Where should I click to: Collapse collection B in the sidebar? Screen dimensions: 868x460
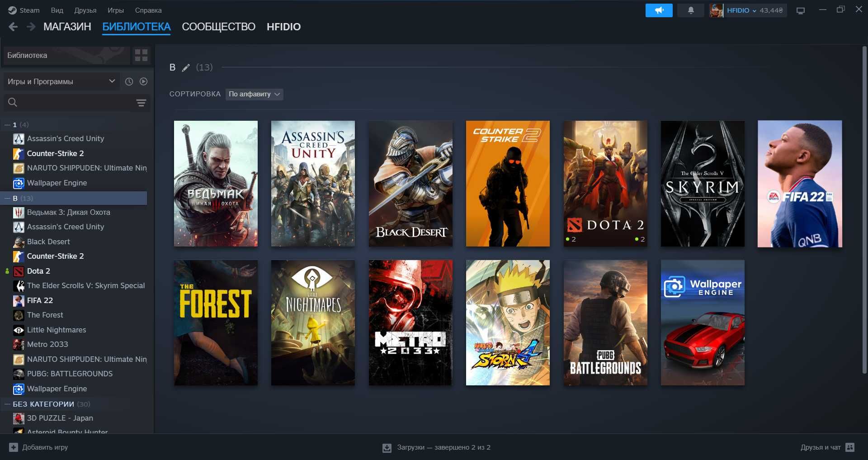pyautogui.click(x=7, y=199)
